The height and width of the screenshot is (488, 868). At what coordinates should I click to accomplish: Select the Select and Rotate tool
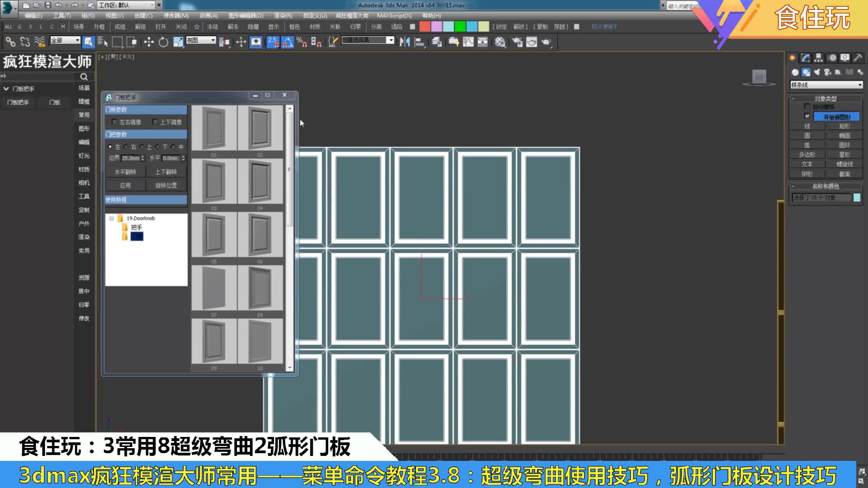pos(162,42)
